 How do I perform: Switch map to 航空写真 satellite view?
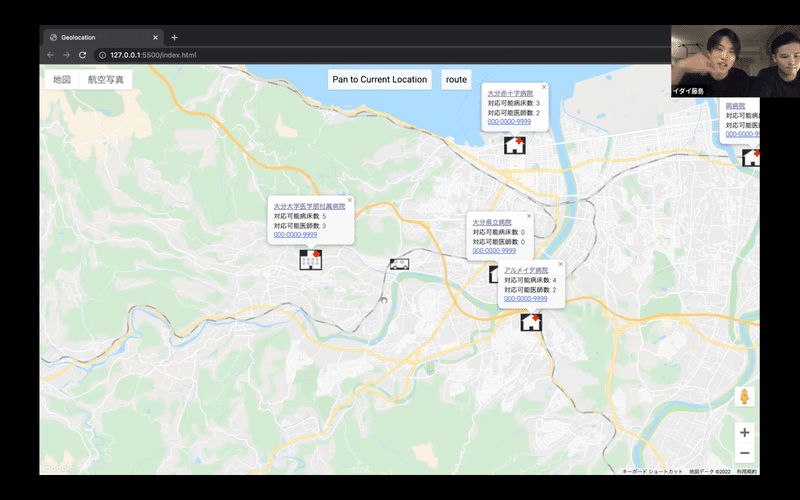pyautogui.click(x=106, y=80)
